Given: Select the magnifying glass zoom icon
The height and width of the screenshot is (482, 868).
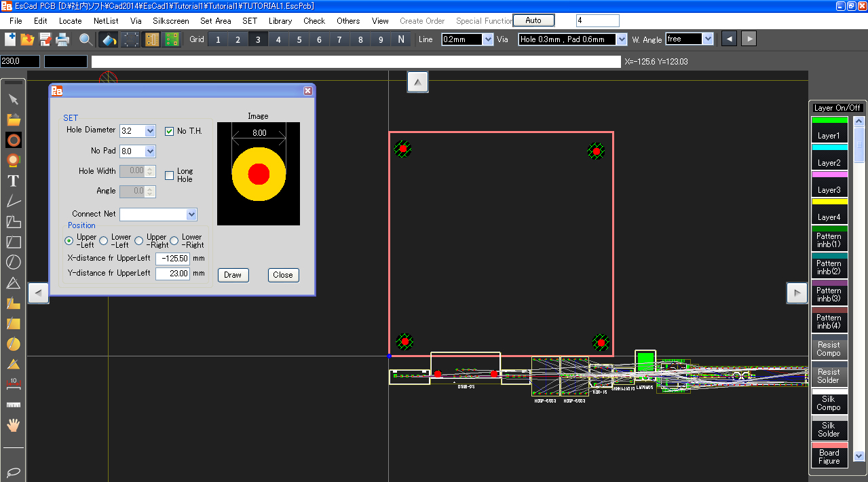Looking at the screenshot, I should click(x=86, y=39).
